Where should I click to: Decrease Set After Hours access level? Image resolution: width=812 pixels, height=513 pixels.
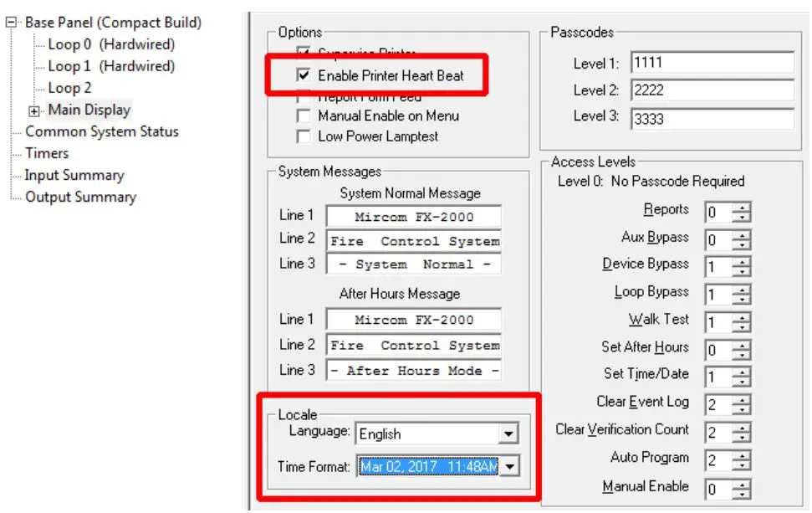pyautogui.click(x=742, y=356)
